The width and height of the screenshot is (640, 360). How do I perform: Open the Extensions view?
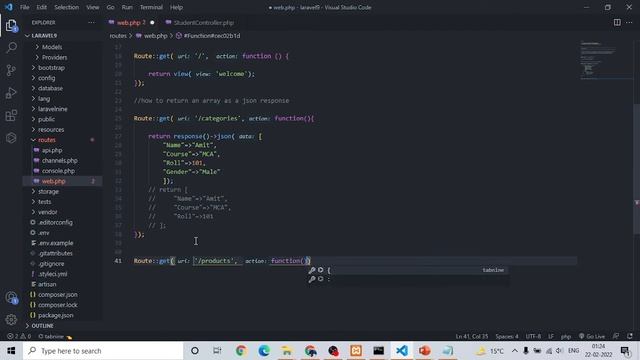point(11,116)
